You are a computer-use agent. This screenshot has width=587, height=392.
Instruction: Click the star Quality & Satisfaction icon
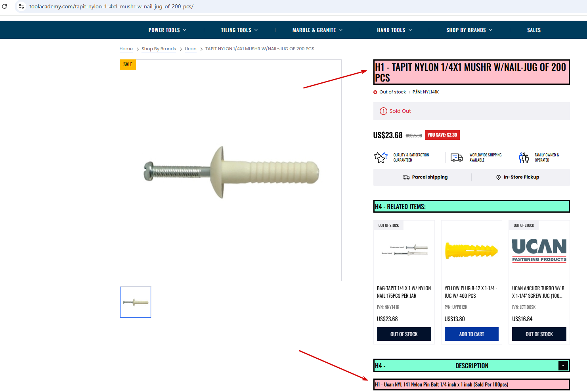click(381, 158)
